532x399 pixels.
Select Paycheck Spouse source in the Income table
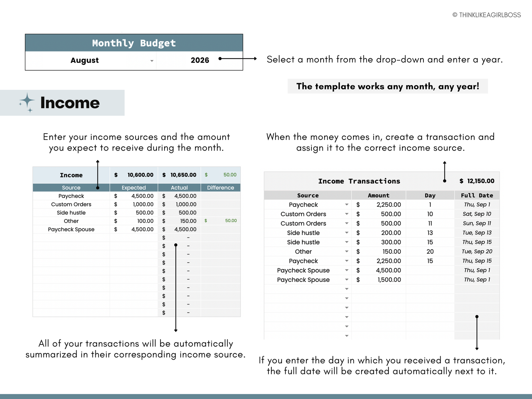click(71, 229)
